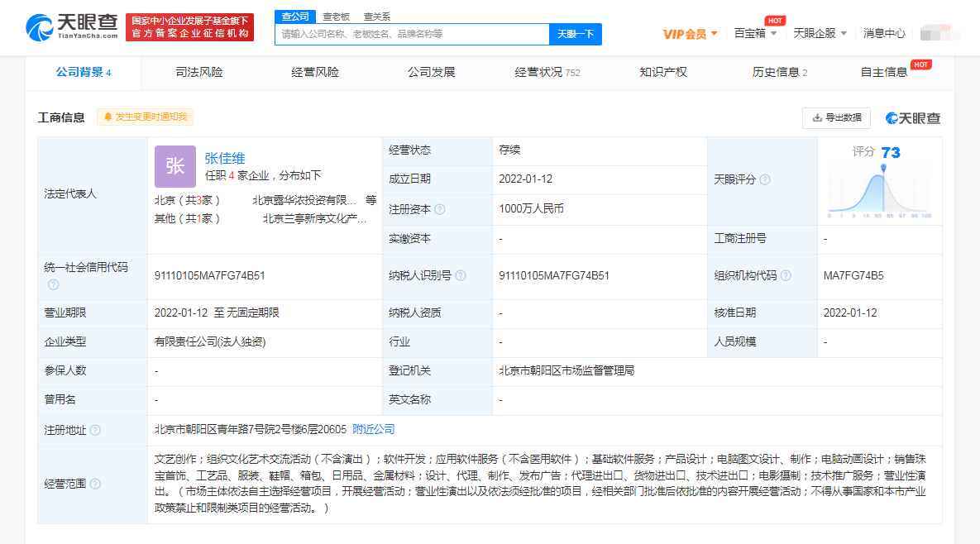Click 北京兰亭新序文化产 company link

(314, 218)
